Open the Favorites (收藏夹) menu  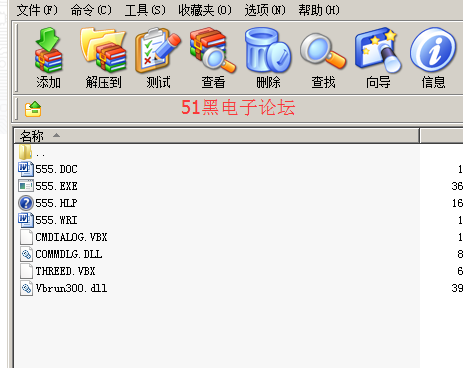tap(205, 10)
